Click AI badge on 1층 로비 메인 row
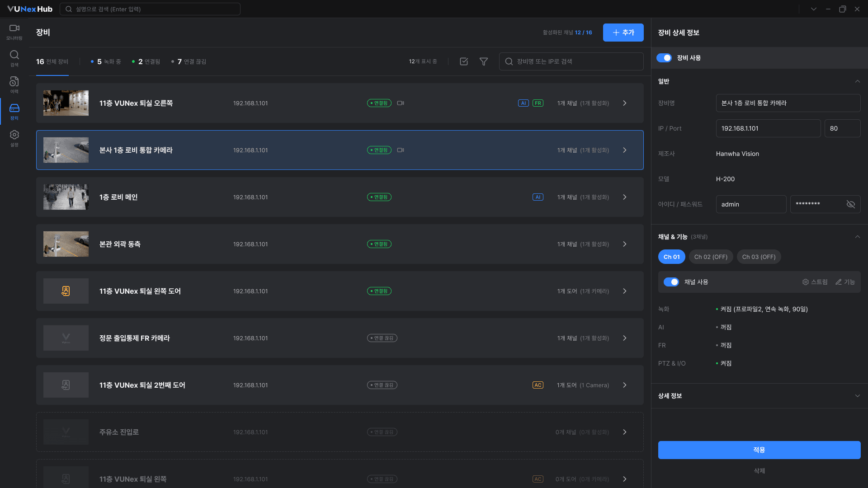The image size is (868, 488). (x=538, y=197)
